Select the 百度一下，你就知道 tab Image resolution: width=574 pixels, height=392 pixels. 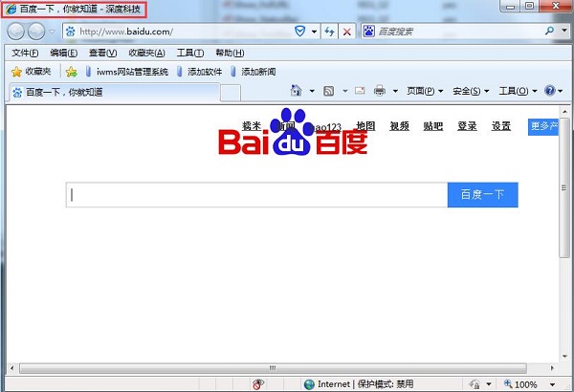click(114, 92)
